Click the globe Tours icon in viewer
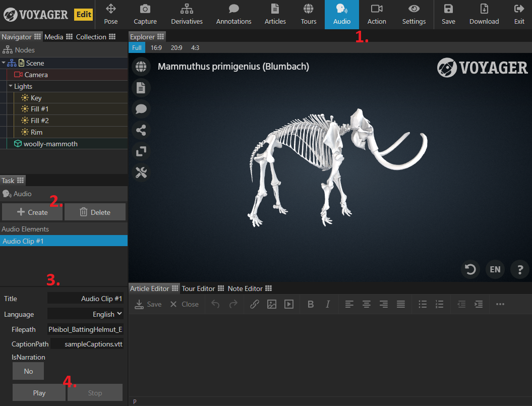Image resolution: width=532 pixels, height=406 pixels. click(x=141, y=67)
